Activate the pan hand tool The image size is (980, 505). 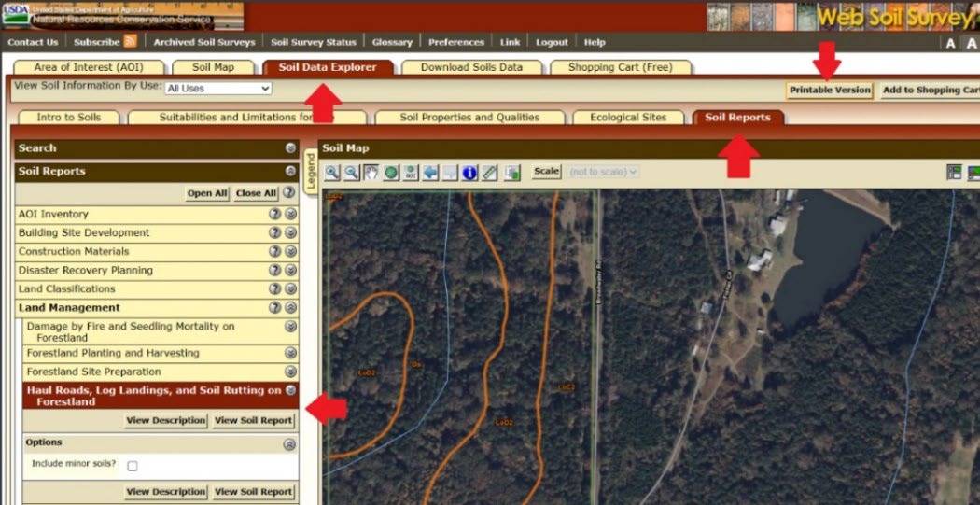[371, 173]
